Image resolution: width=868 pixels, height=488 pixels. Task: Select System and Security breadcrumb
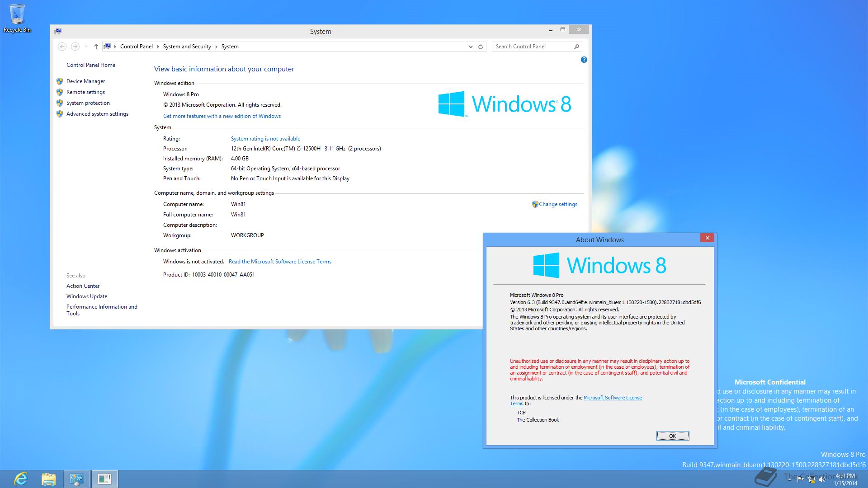[x=187, y=47]
